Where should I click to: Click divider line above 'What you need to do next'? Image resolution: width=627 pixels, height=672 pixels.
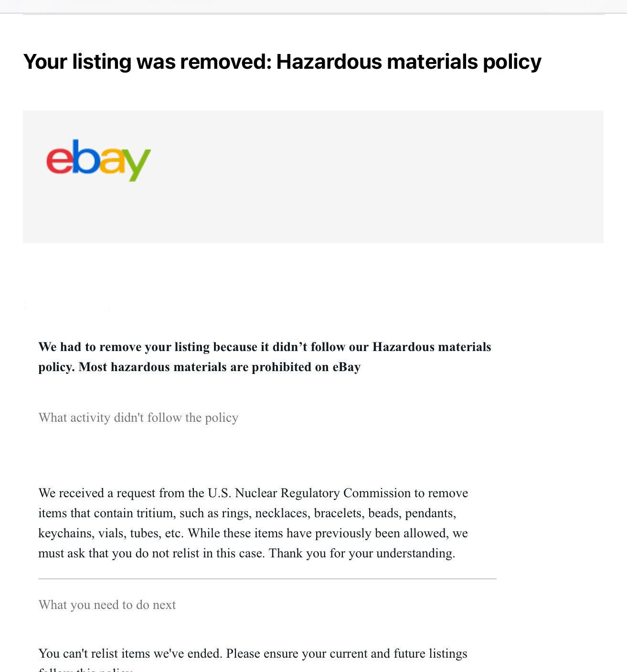point(267,579)
